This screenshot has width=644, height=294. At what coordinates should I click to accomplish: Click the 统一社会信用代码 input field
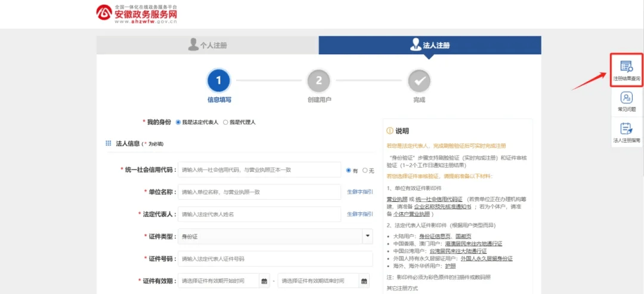(x=259, y=170)
